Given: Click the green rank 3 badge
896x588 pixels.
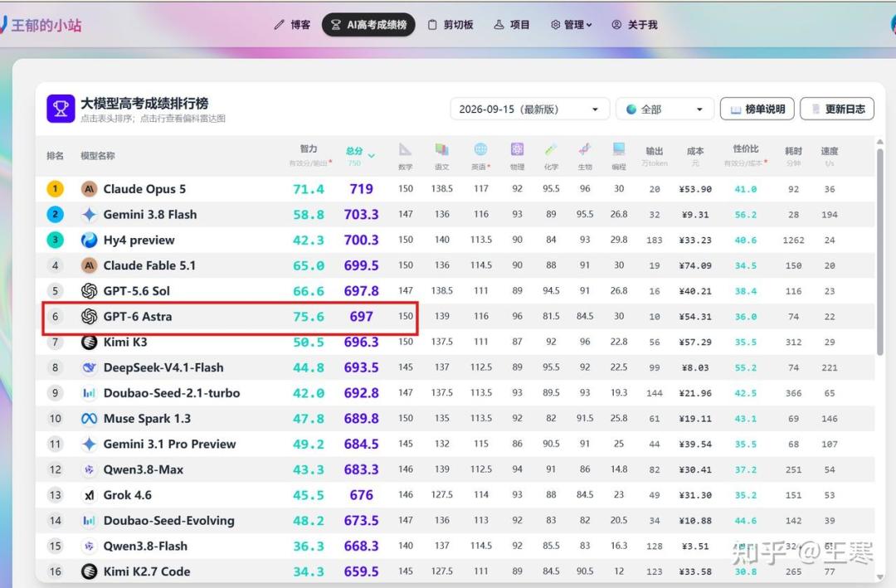Looking at the screenshot, I should (x=55, y=240).
